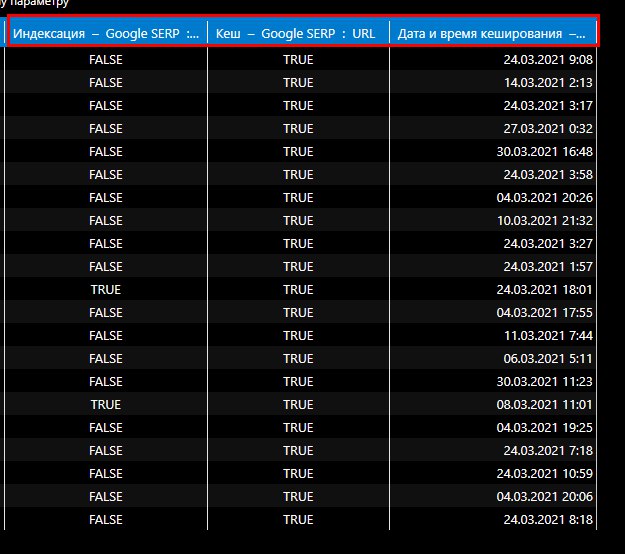Sort by Дата и время кеширования column header
625x554 pixels.
[x=493, y=33]
